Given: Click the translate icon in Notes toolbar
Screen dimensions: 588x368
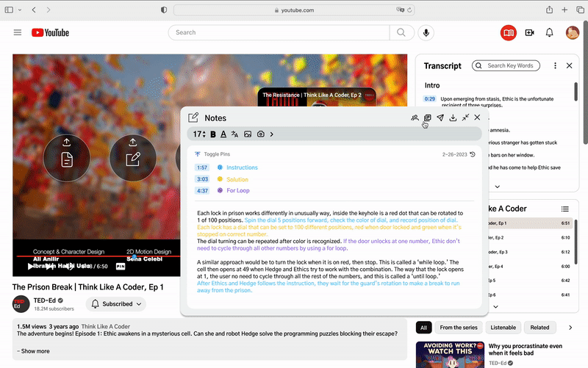Looking at the screenshot, I should coord(234,134).
